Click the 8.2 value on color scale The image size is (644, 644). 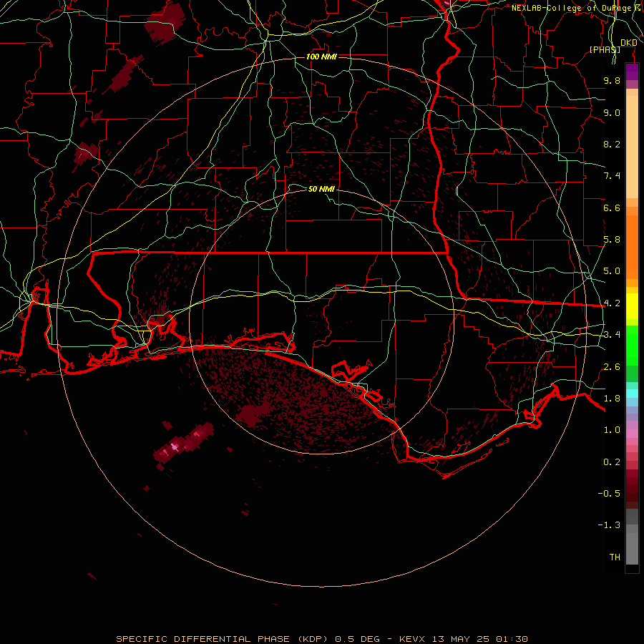(612, 144)
